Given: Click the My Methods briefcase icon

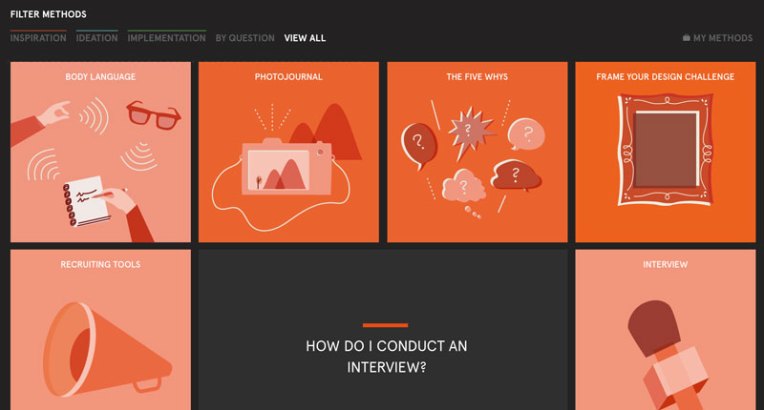Looking at the screenshot, I should [x=686, y=38].
